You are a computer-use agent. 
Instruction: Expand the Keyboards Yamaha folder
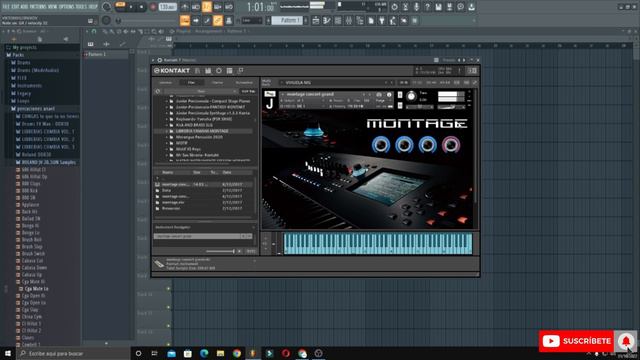[167, 119]
